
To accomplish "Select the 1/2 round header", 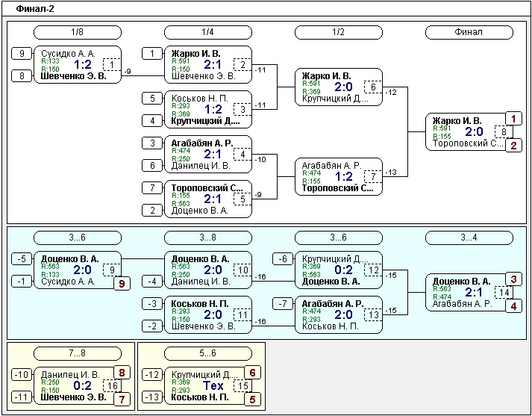I will 339,33.
